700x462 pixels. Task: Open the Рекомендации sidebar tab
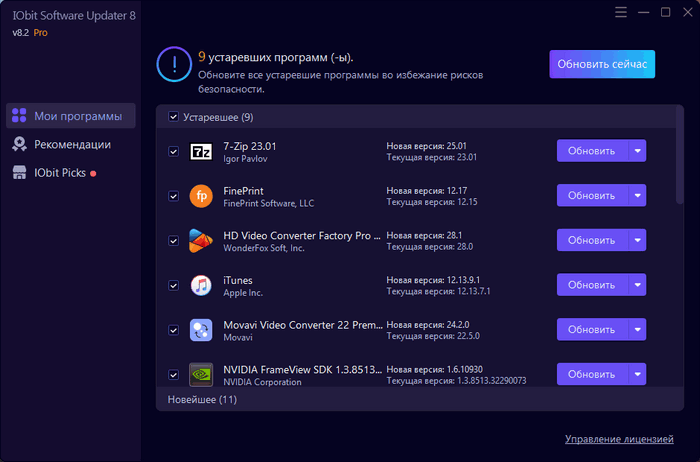point(71,144)
